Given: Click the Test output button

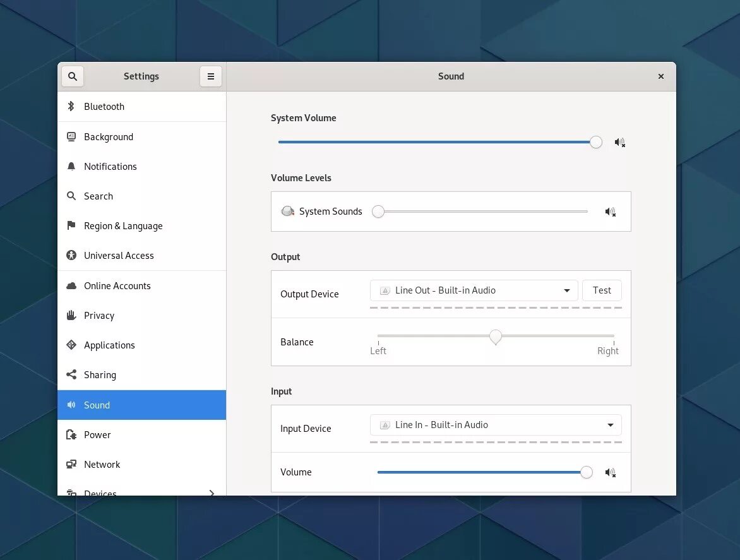Looking at the screenshot, I should click(602, 290).
